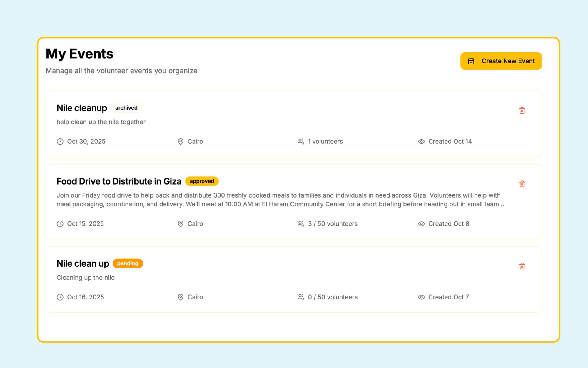
Task: Click the 'Created Oct 8' text
Action: point(449,224)
